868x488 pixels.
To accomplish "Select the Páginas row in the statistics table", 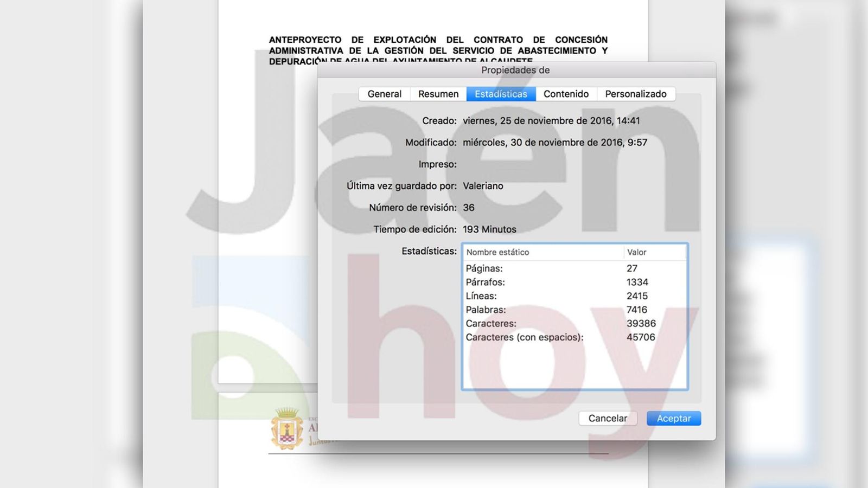I will [515, 268].
